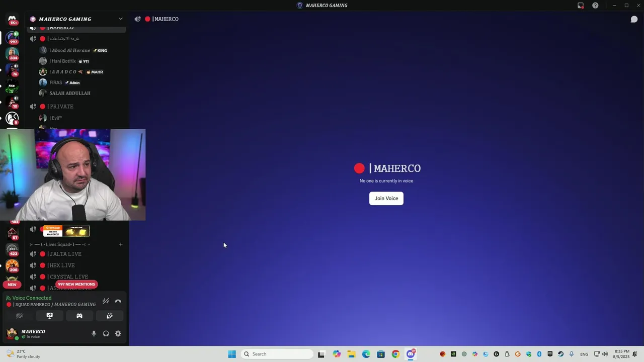Viewport: 644px width, 362px height.
Task: Open User Settings gear
Action: pyautogui.click(x=118, y=333)
